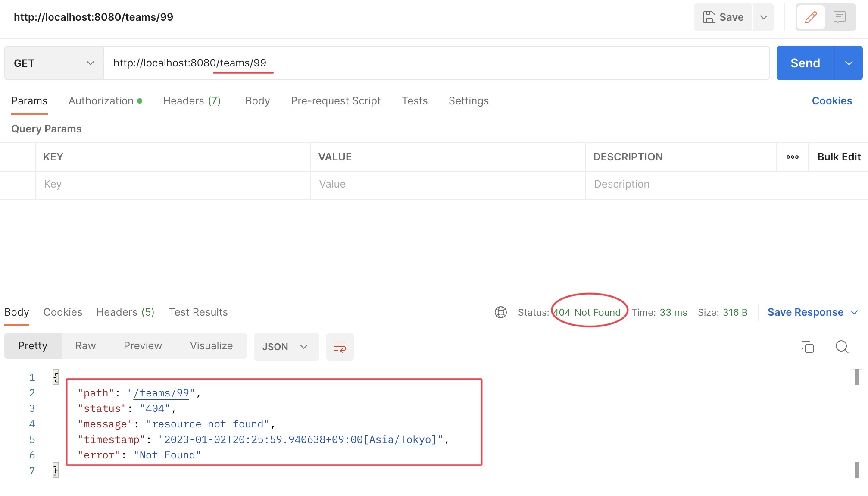Open the request Headers (7) tab
Image resolution: width=868 pixels, height=496 pixels.
pyautogui.click(x=191, y=101)
